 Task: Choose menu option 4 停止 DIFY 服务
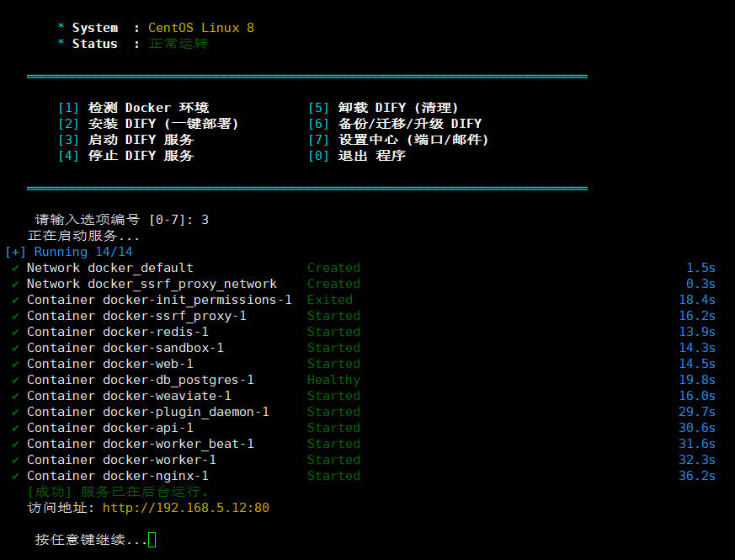point(125,156)
